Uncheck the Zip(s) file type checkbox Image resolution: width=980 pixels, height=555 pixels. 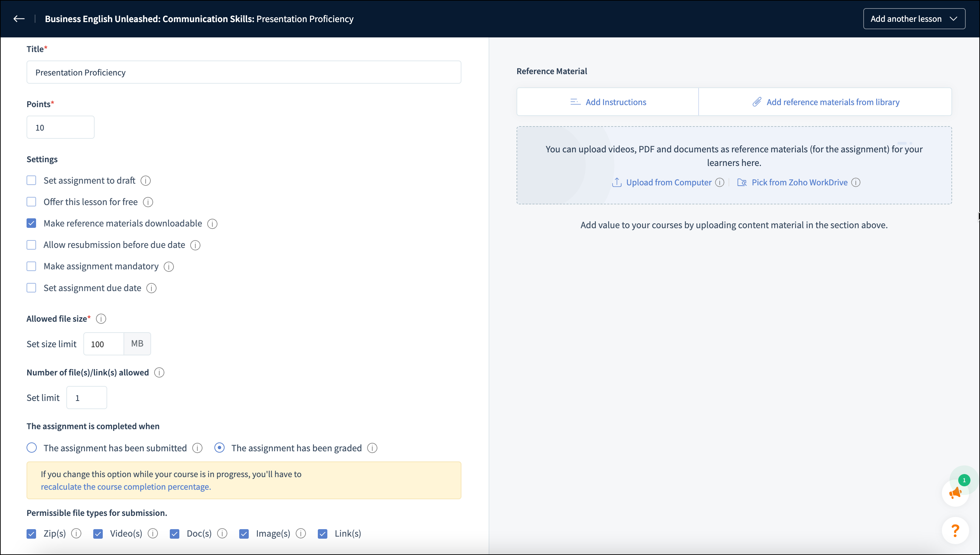(31, 534)
